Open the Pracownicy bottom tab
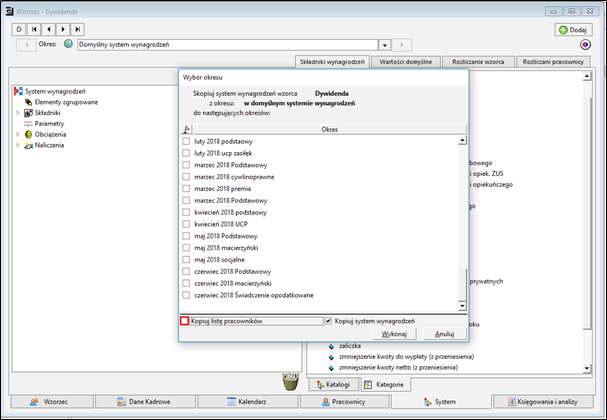Screen dimensions: 607x420 343,402
